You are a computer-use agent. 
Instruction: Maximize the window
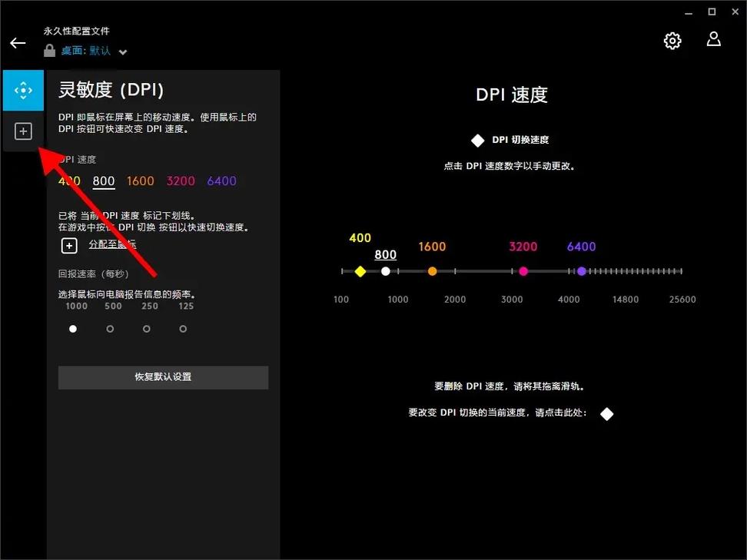[712, 12]
